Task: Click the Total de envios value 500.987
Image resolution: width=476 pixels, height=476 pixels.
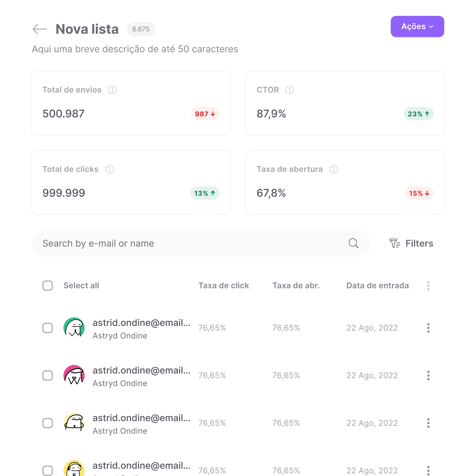Action: tap(63, 114)
